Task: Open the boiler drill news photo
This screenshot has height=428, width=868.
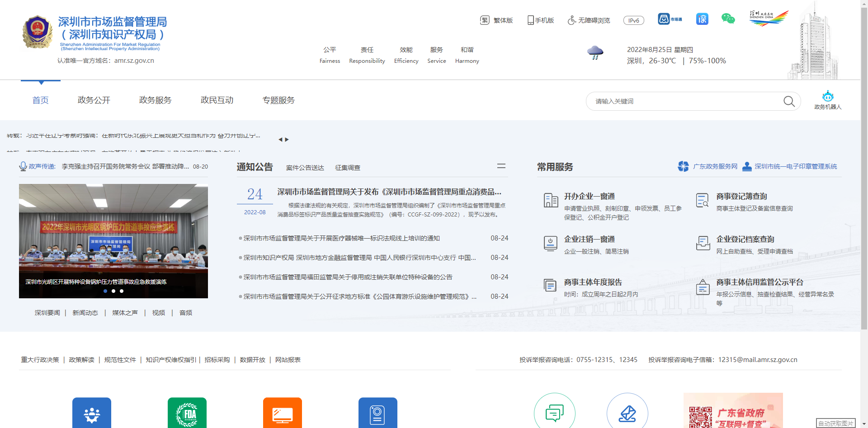Action: [113, 241]
